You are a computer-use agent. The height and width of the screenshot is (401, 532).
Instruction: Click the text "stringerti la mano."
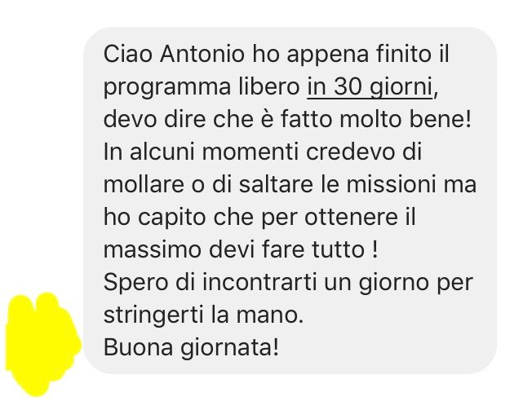coord(203,315)
